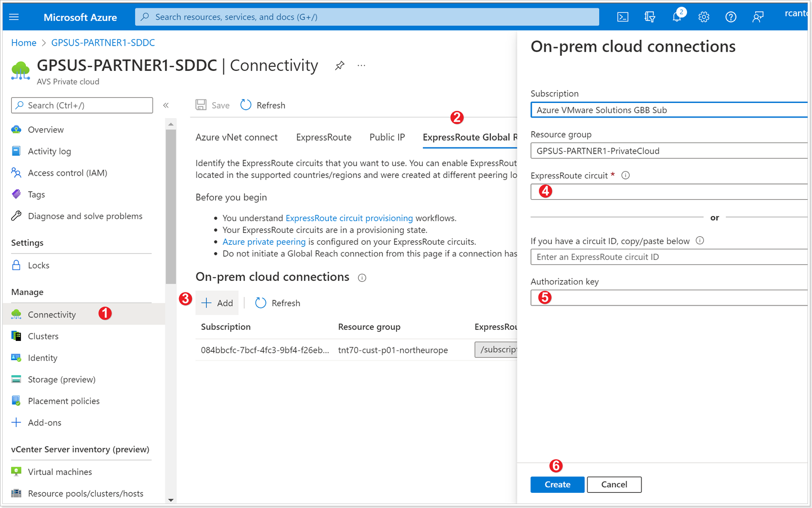Click the Overview icon in sidebar
This screenshot has width=812, height=508.
(x=16, y=129)
